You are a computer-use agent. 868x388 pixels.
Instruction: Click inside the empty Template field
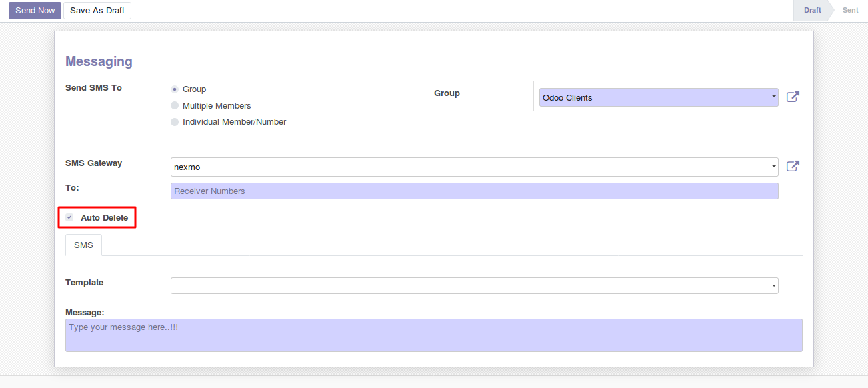click(467, 286)
